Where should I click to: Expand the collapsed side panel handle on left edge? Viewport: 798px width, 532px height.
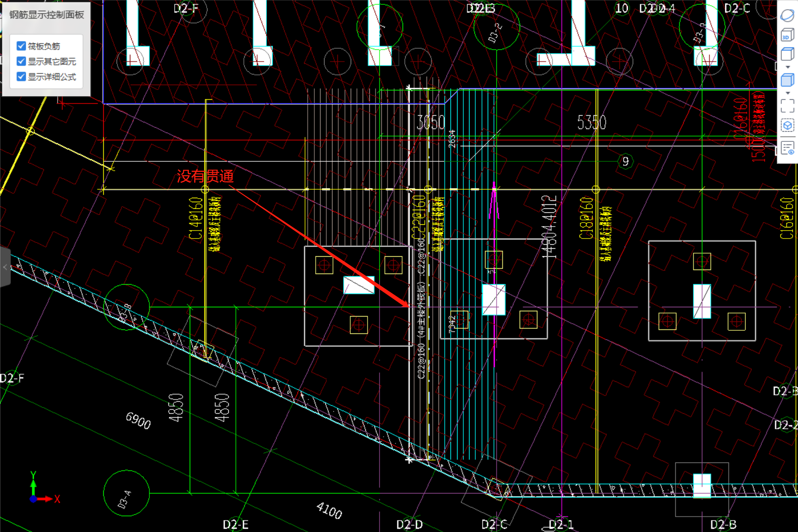[5, 267]
